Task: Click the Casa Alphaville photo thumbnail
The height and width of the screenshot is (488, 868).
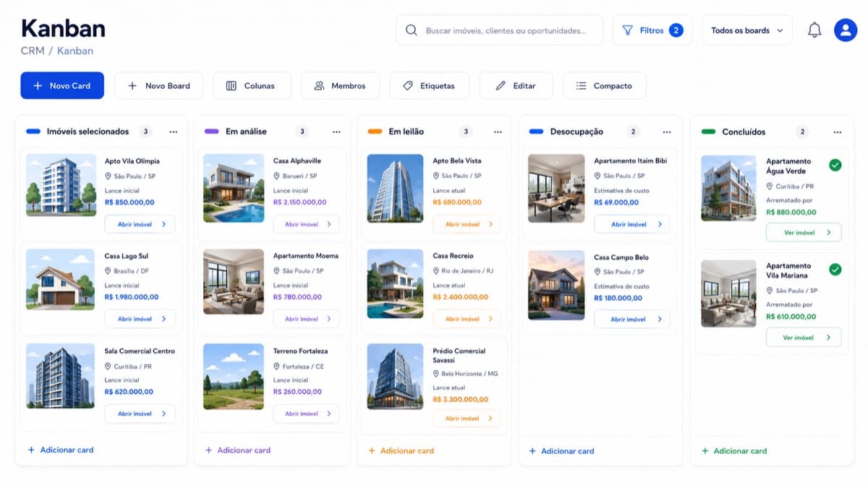Action: (234, 188)
